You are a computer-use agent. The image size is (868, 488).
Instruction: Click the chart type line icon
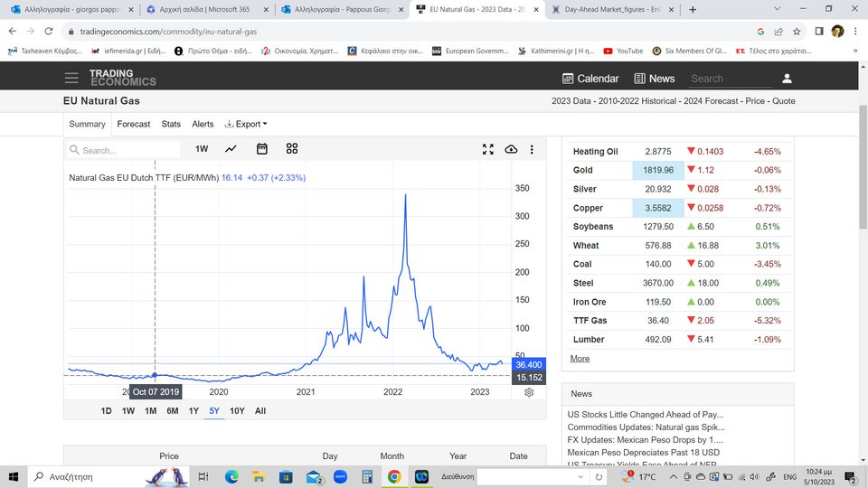point(231,149)
